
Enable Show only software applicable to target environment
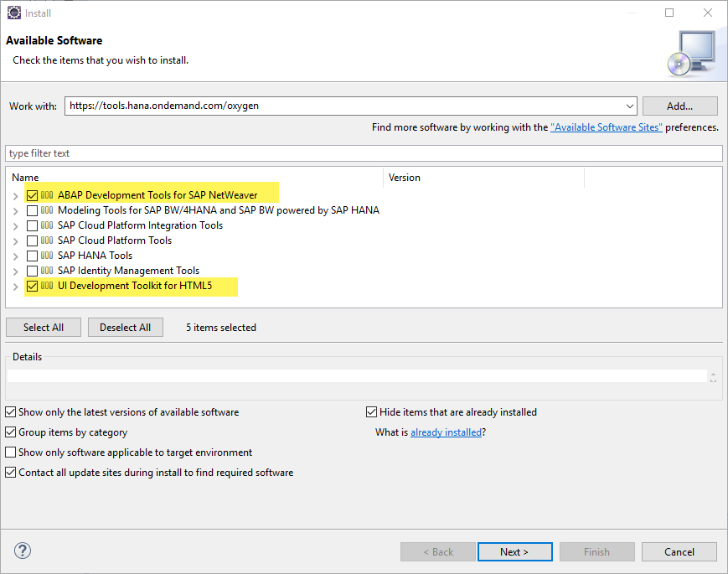(x=10, y=452)
